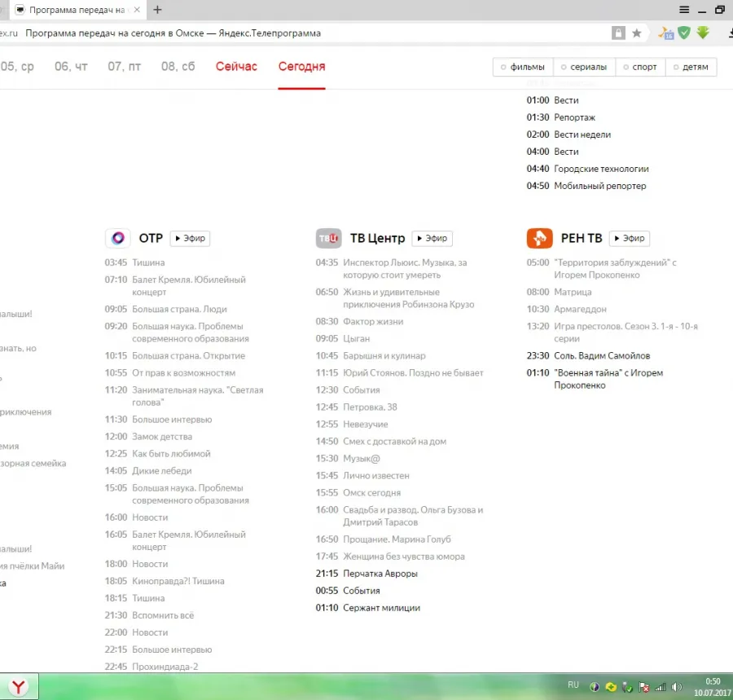Open the 01:10 Военная тайна listing

(595, 379)
